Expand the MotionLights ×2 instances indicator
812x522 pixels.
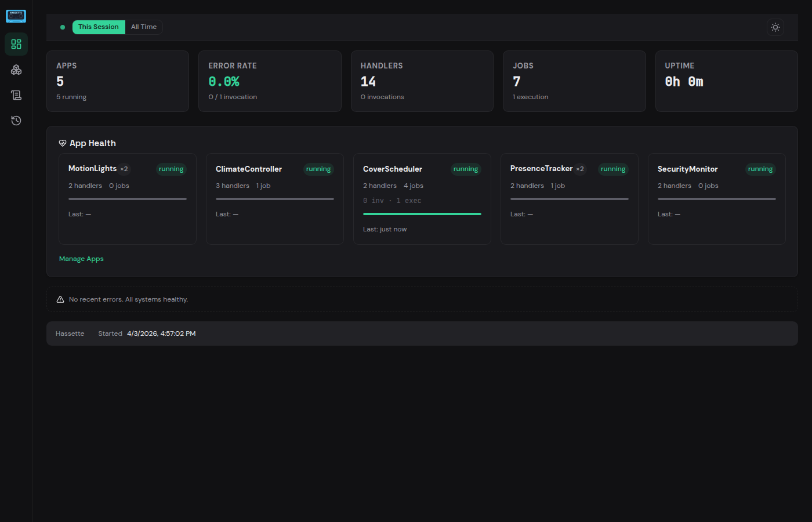124,168
